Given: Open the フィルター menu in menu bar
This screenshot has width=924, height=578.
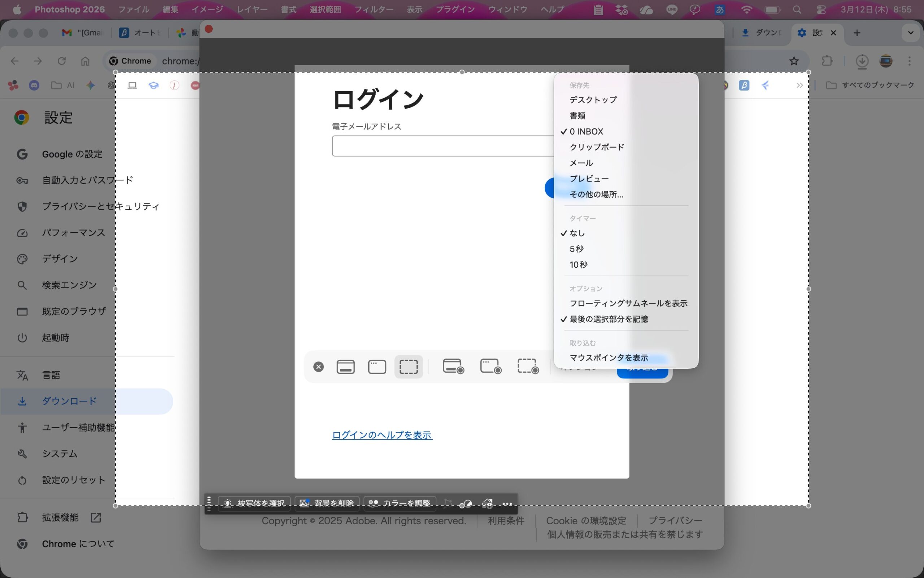Looking at the screenshot, I should 374,9.
